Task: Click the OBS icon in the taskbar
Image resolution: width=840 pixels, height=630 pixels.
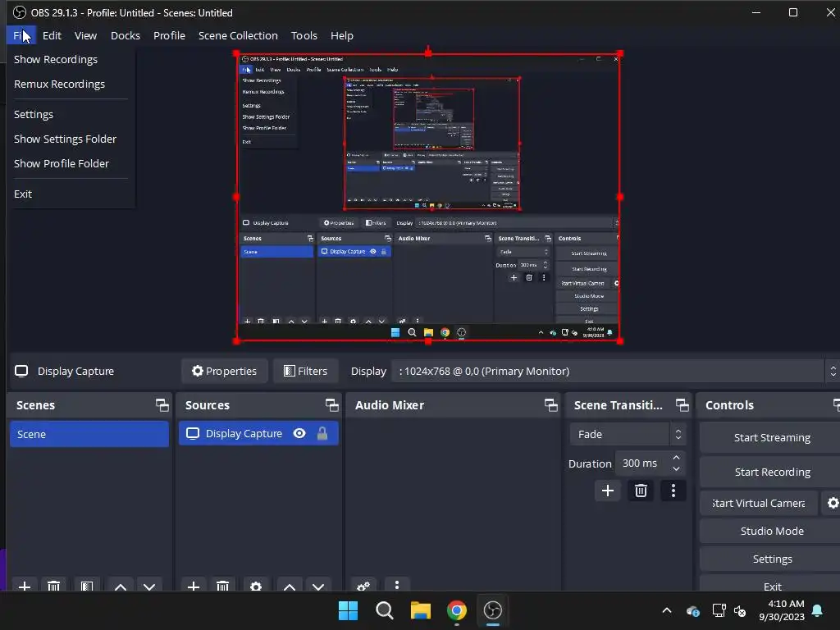Action: [x=492, y=610]
